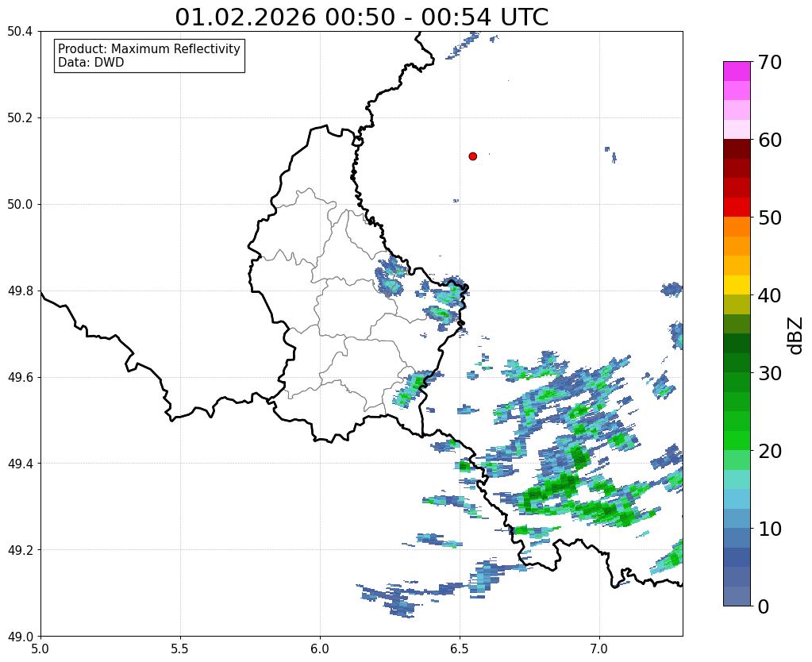
Task: Click the latitude axis label '50.0'
Action: [x=20, y=205]
